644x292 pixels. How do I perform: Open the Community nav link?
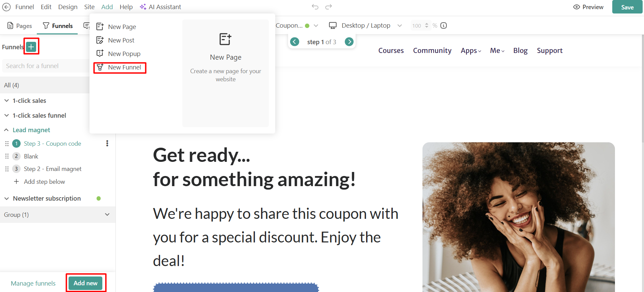click(432, 51)
